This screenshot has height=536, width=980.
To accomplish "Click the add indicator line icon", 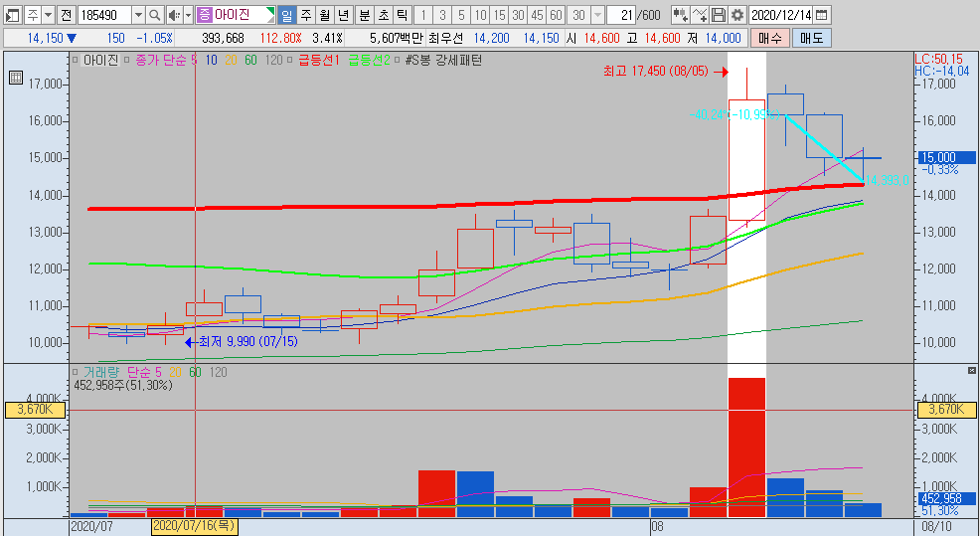I will point(700,15).
